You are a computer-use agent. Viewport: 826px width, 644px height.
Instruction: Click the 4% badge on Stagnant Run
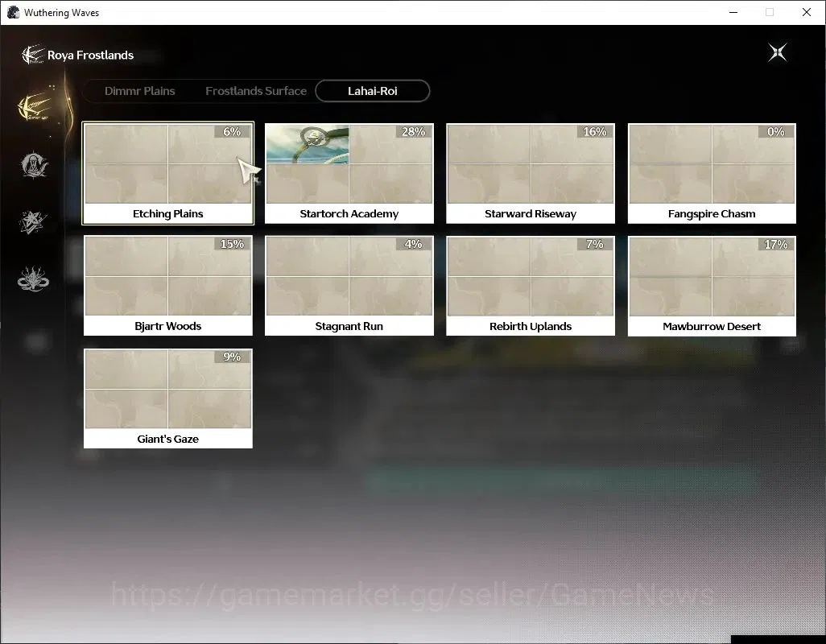pos(414,244)
